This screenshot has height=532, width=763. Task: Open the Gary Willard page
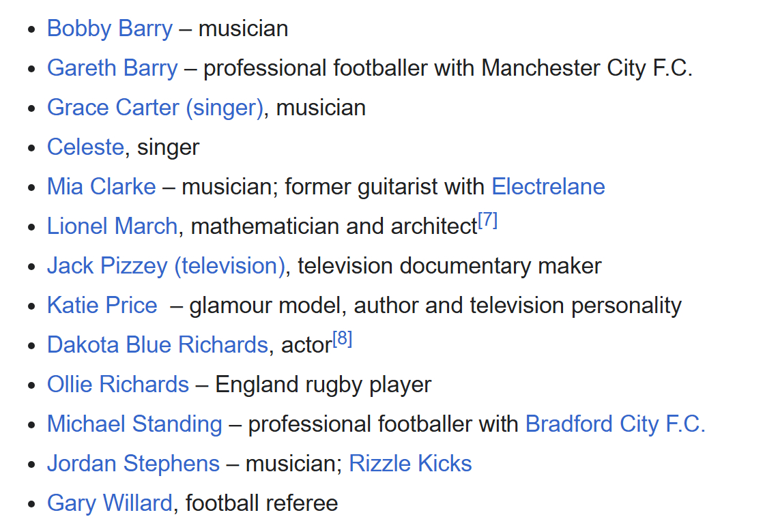(109, 503)
